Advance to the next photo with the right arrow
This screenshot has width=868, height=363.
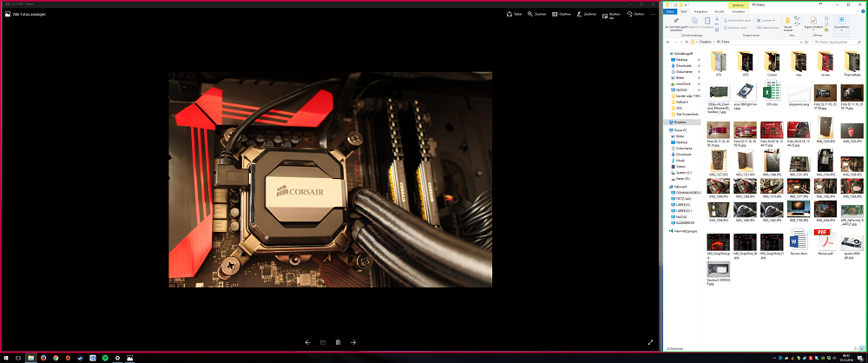pyautogui.click(x=353, y=342)
